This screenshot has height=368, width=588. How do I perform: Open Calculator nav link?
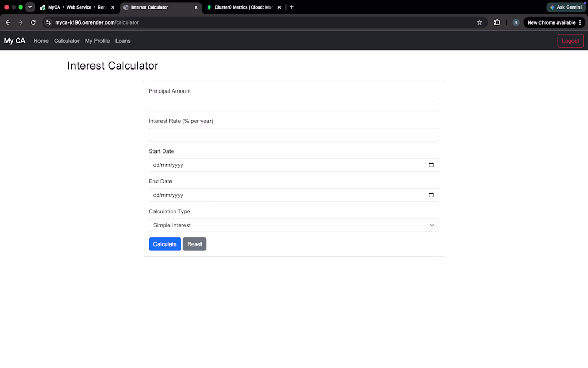click(67, 41)
